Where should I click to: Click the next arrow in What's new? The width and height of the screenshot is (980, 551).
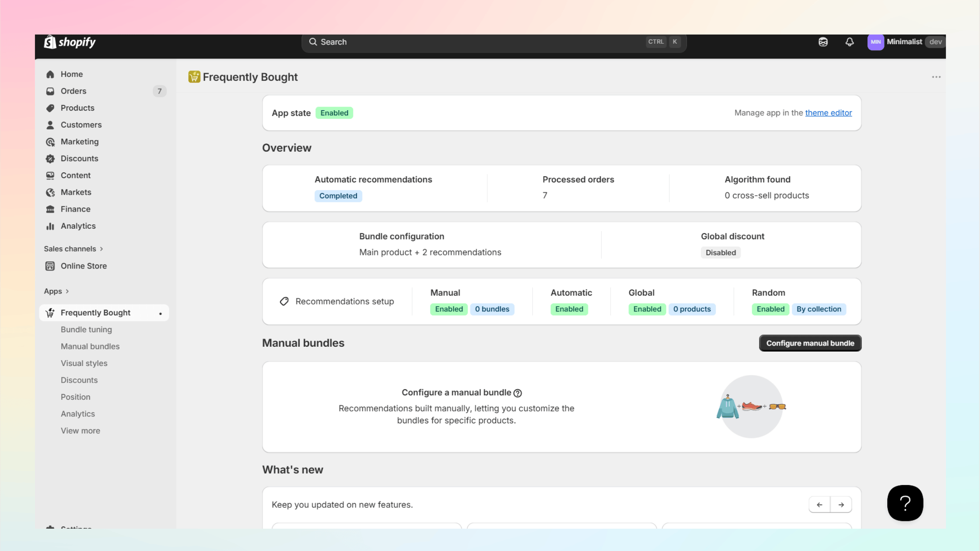[841, 505]
